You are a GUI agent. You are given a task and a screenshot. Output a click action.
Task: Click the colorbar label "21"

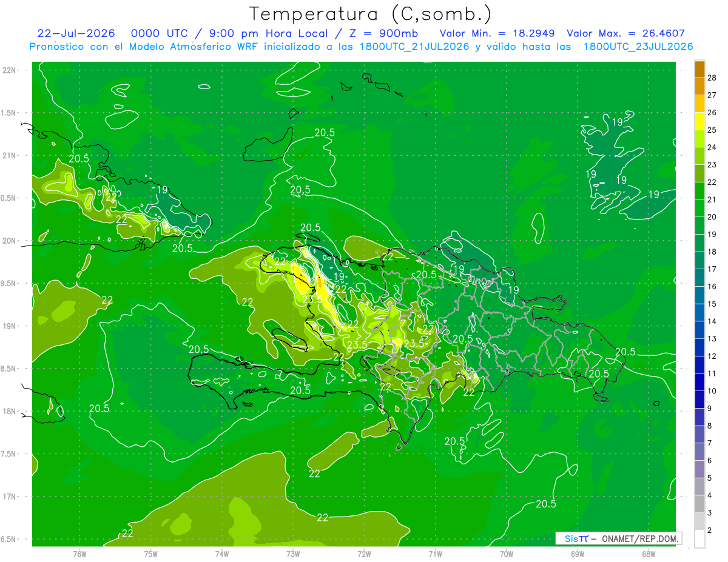coord(712,199)
